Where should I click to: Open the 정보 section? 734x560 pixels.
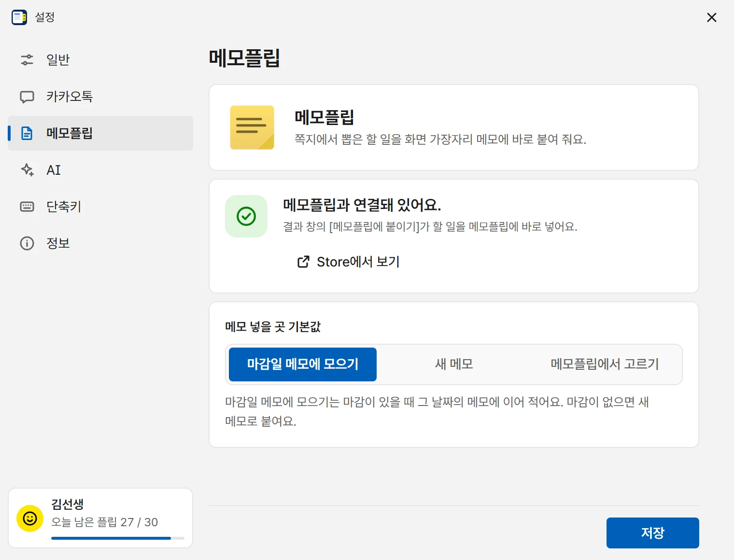100,243
